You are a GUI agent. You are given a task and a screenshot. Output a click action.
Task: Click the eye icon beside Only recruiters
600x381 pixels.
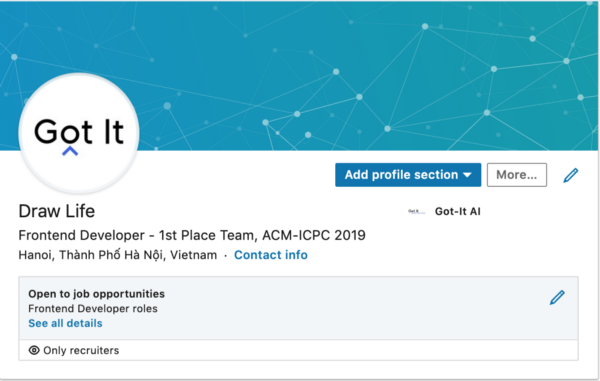pyautogui.click(x=34, y=350)
